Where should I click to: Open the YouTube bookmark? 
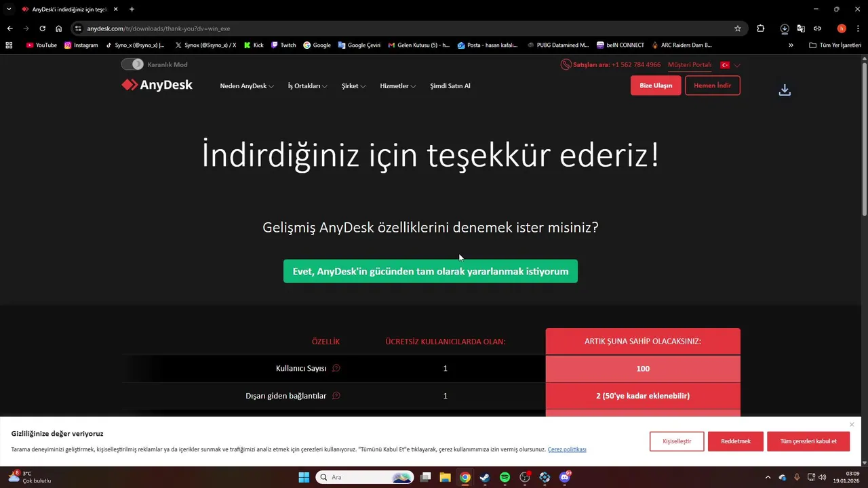click(x=41, y=45)
